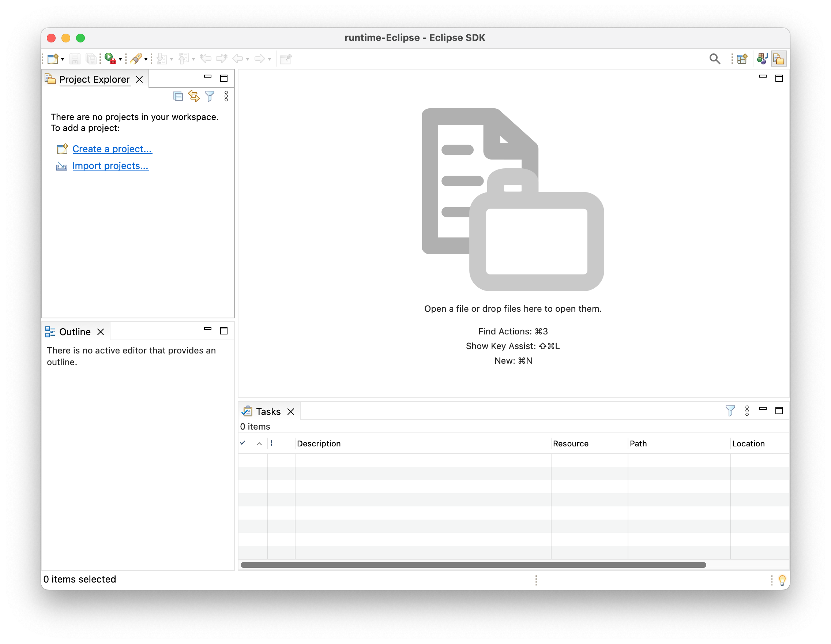Screen dimensions: 831x644
Task: Toggle the check column header in Tasks view
Action: pos(243,443)
